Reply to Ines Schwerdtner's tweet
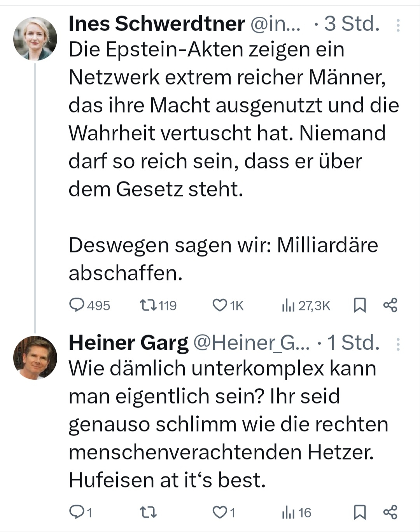The image size is (420, 532). coord(77,305)
